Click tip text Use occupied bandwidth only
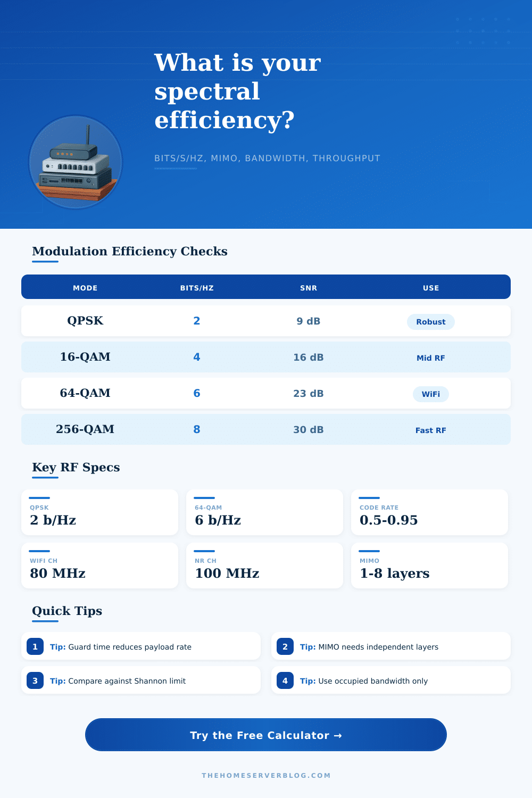532x798 pixels. (x=373, y=681)
